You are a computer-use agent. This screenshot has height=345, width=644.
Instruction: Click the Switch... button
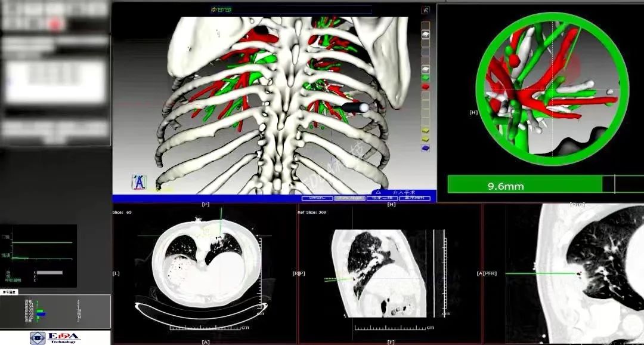pos(317,198)
